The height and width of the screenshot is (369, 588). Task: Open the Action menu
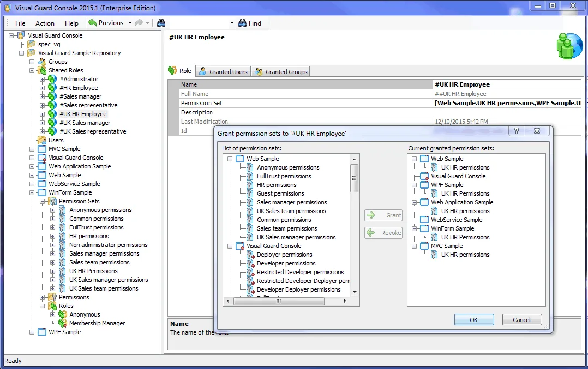point(45,23)
